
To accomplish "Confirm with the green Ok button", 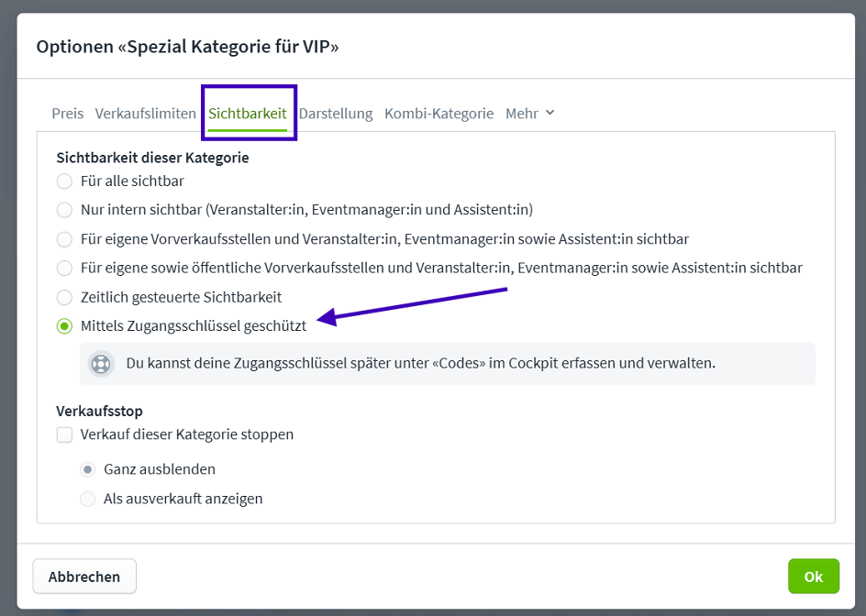I will 813,577.
